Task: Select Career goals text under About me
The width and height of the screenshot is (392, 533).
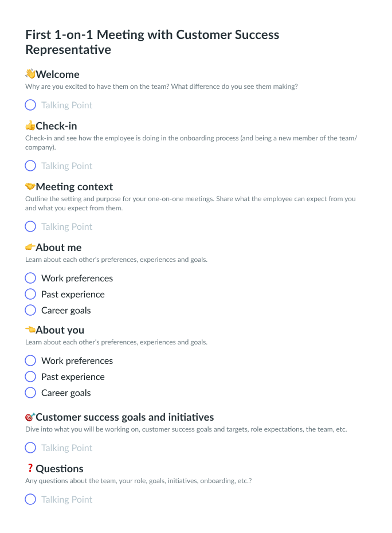Action: [66, 310]
